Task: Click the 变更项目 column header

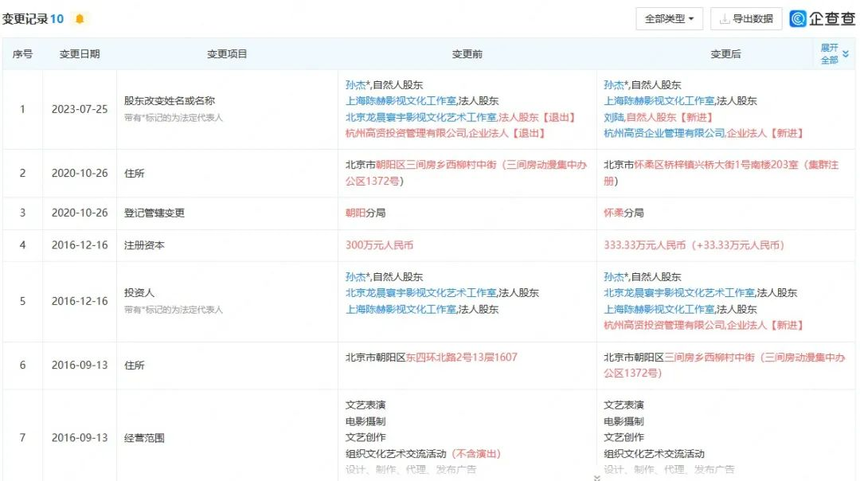Action: (x=227, y=54)
